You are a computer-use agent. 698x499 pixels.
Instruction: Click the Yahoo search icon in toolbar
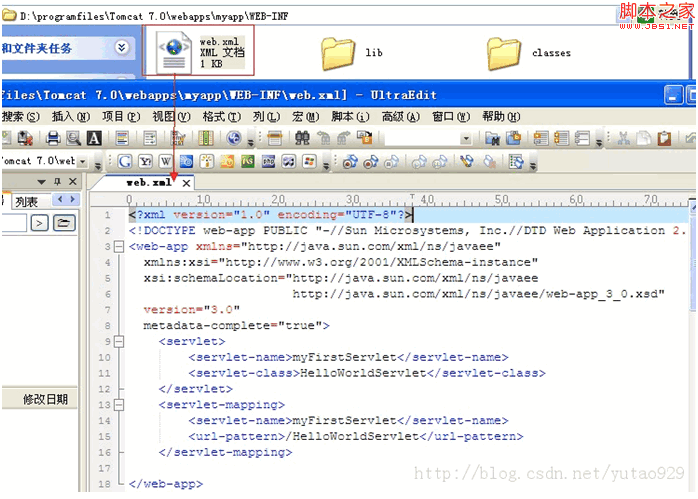click(x=145, y=161)
